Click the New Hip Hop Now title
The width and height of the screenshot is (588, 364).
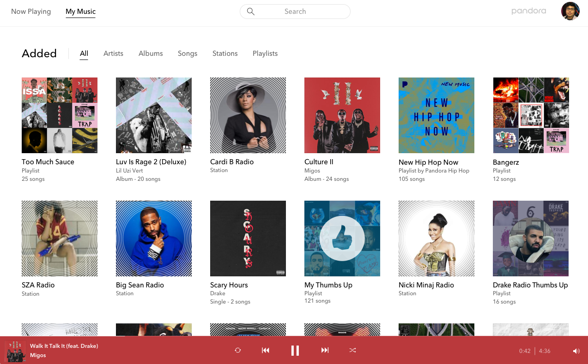(429, 162)
